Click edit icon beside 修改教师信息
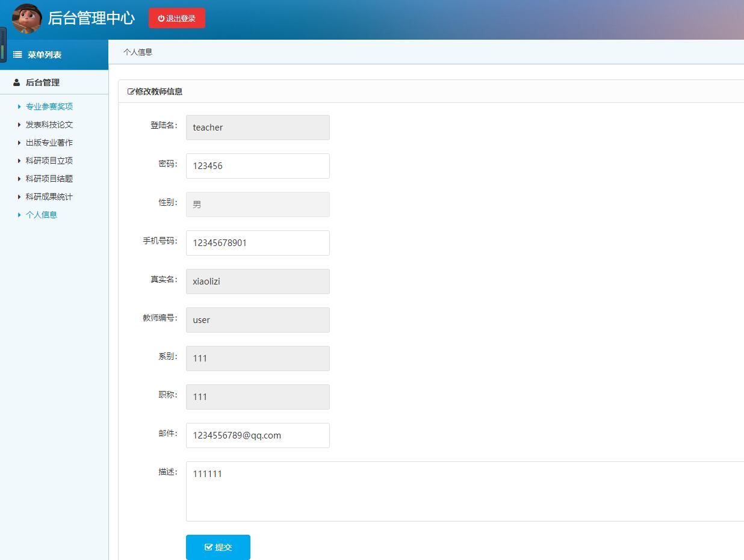The width and height of the screenshot is (744, 560). [x=131, y=92]
